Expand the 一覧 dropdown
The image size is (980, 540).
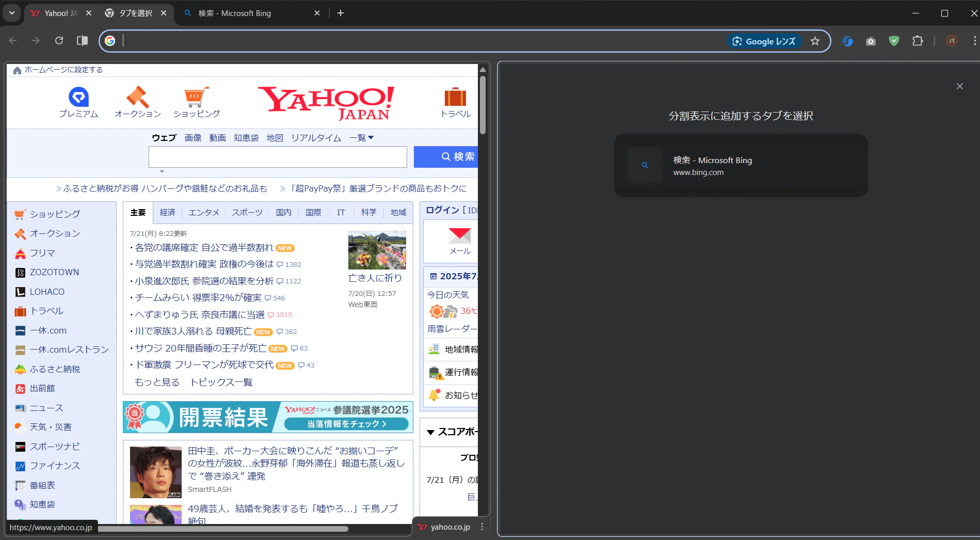point(361,138)
